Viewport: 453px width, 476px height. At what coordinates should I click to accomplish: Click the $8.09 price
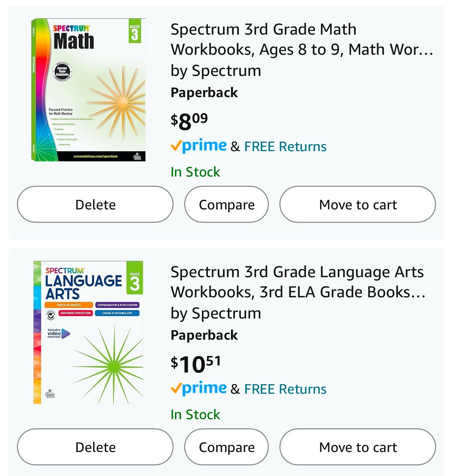[x=189, y=122]
